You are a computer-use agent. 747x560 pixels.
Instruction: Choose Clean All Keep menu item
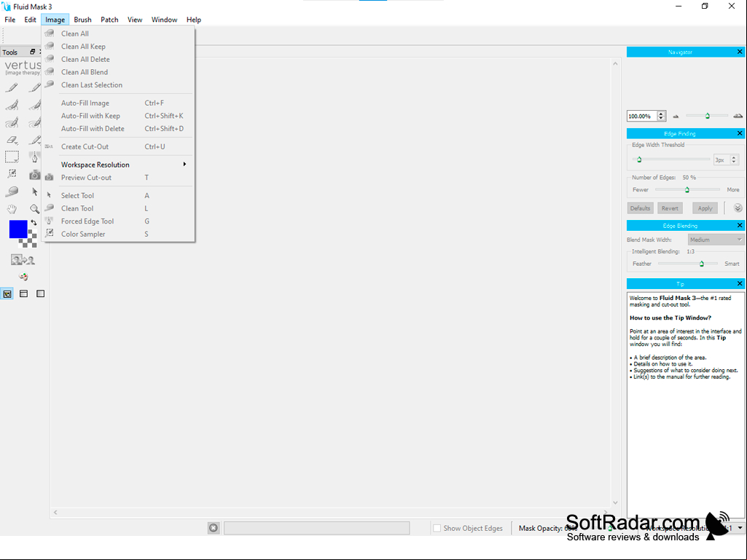(x=119, y=47)
